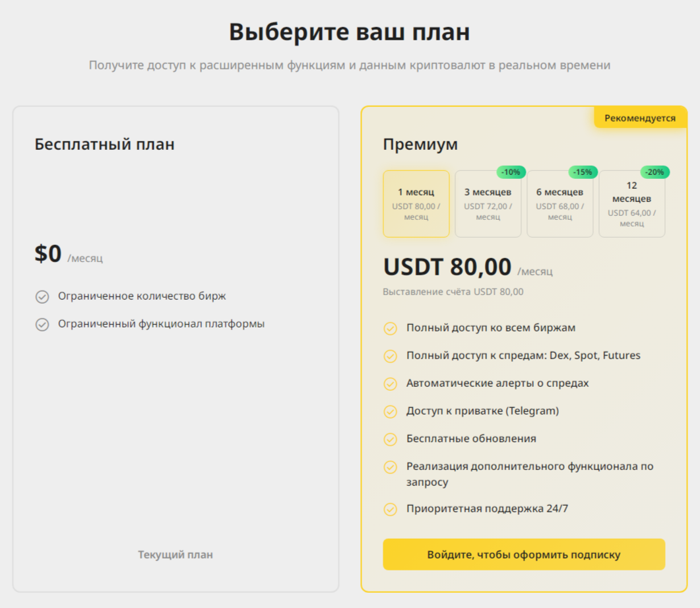Click the "Рекомендуется" badge
This screenshot has width=700, height=608.
coord(640,118)
